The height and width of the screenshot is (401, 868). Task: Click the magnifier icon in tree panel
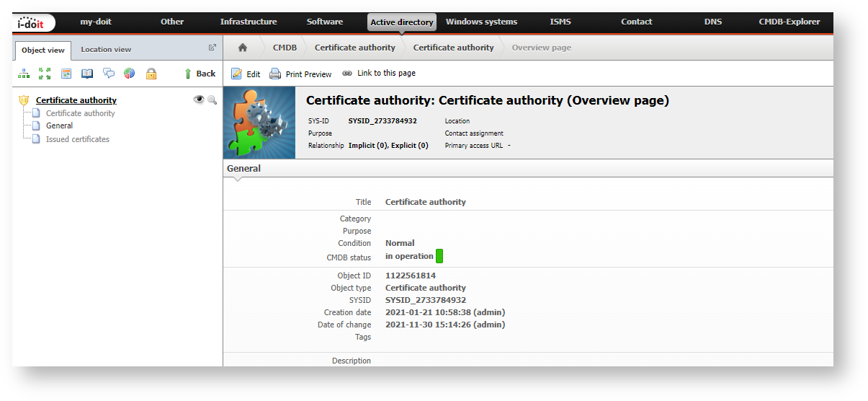[x=212, y=100]
